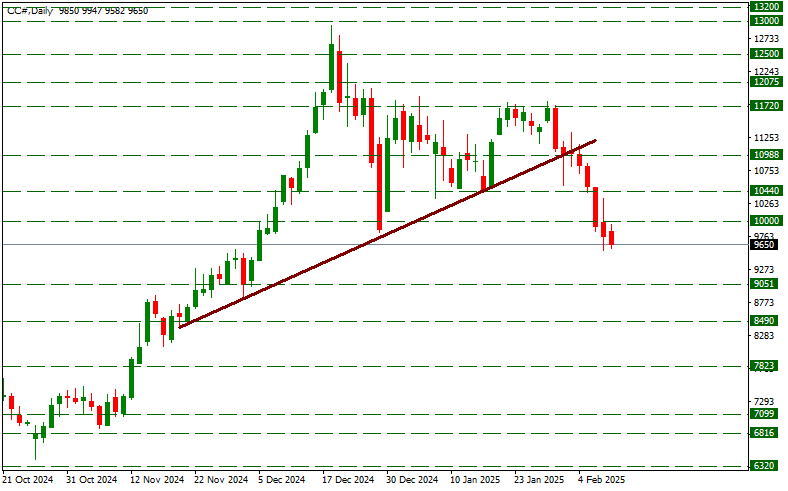This screenshot has width=788, height=491.
Task: Select the 17 Dec 2024 date label
Action: point(348,480)
